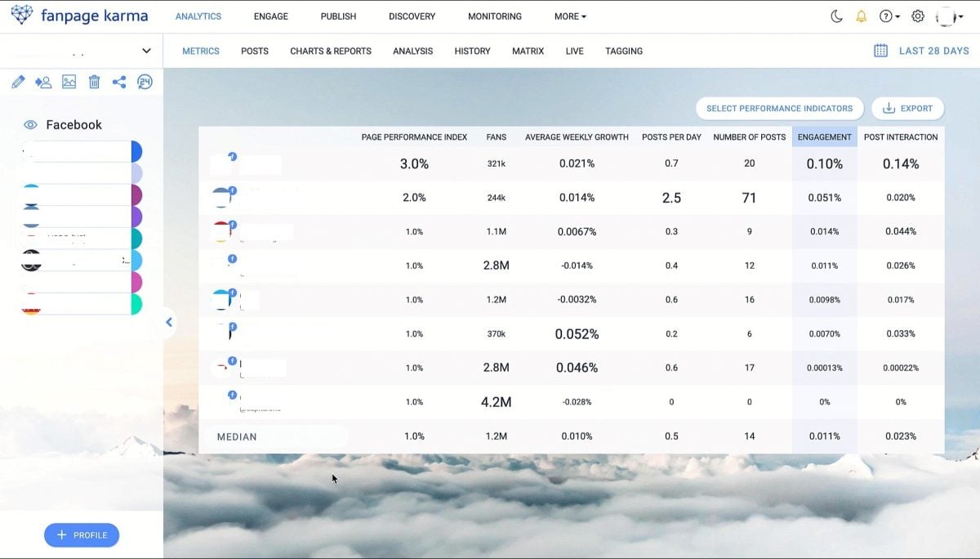This screenshot has width=980, height=559.
Task: Open the user avatar menu
Action: tap(950, 16)
